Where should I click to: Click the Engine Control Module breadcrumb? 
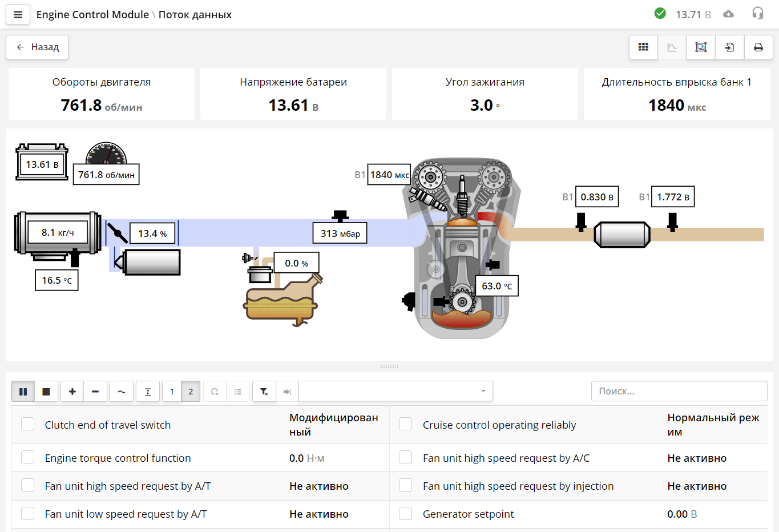tap(92, 15)
